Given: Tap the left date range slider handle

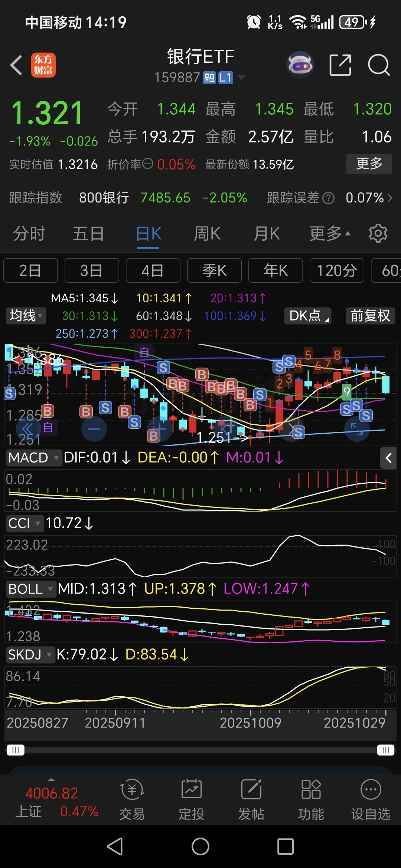Looking at the screenshot, I should [16, 750].
